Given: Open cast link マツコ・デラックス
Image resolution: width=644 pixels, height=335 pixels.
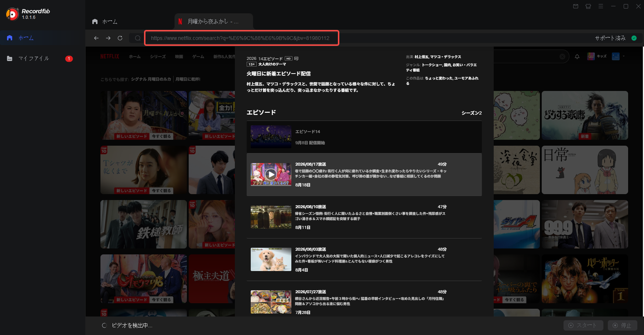Looking at the screenshot, I should (446, 57).
